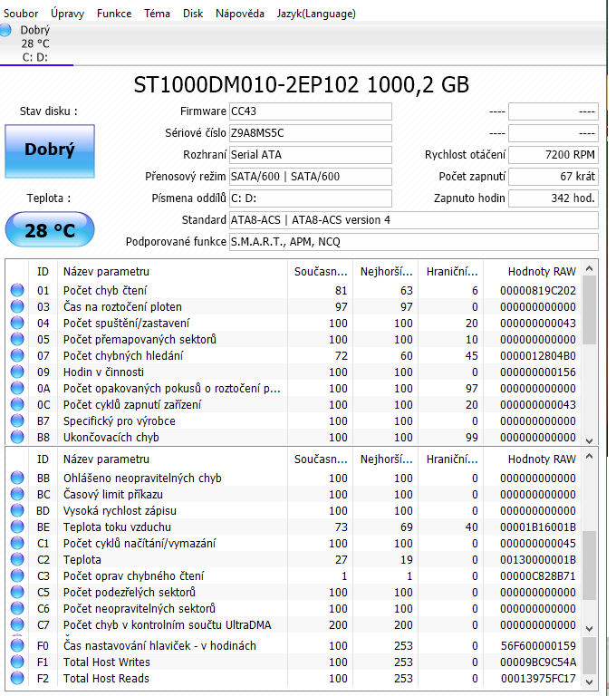The image size is (616, 696).
Task: Click the status circle for Časový limit příkazu
Action: tap(17, 495)
